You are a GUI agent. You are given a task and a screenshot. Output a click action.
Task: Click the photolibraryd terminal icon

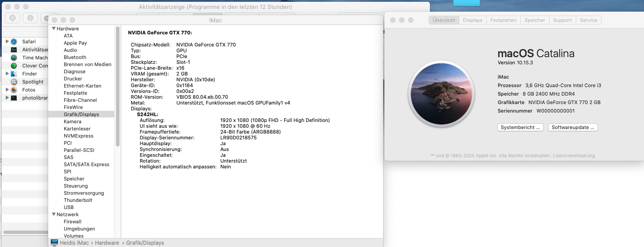pyautogui.click(x=14, y=98)
